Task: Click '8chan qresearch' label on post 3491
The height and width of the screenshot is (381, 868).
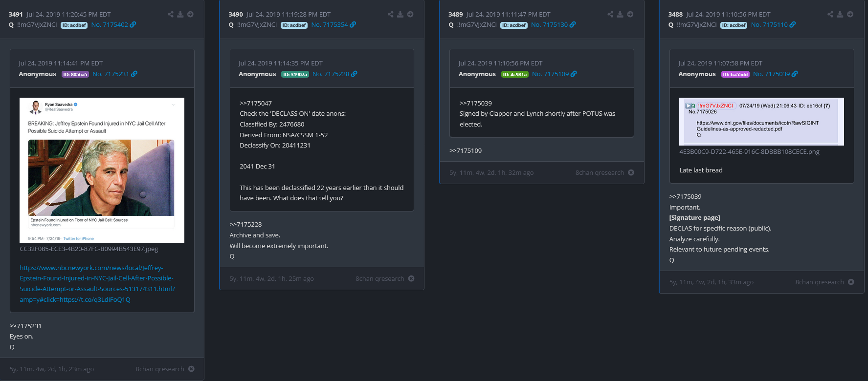Action: tap(160, 369)
